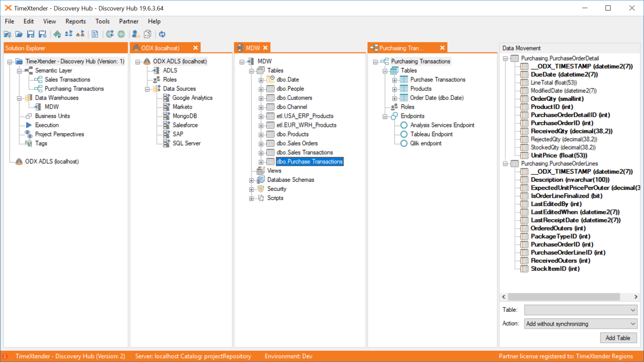Click the blue people-with-flag execute icon
Image resolution: width=644 pixels, height=362 pixels.
tap(69, 34)
